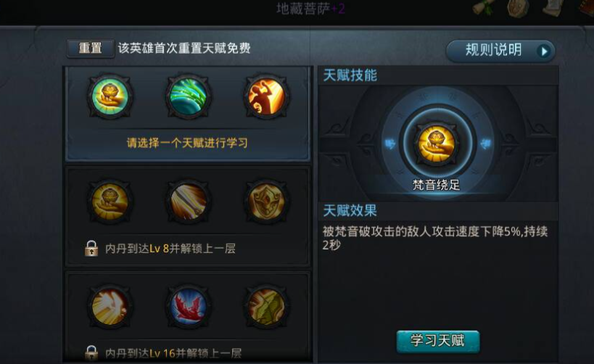Click the lock icon for Lv 8 tier
The image size is (594, 364).
tap(91, 249)
